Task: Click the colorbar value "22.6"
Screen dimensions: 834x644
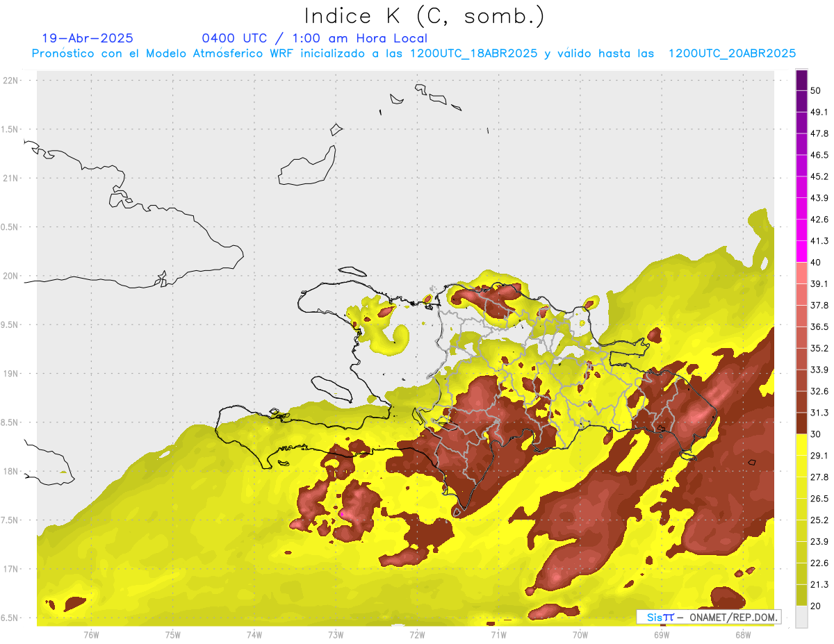Action: [x=819, y=563]
